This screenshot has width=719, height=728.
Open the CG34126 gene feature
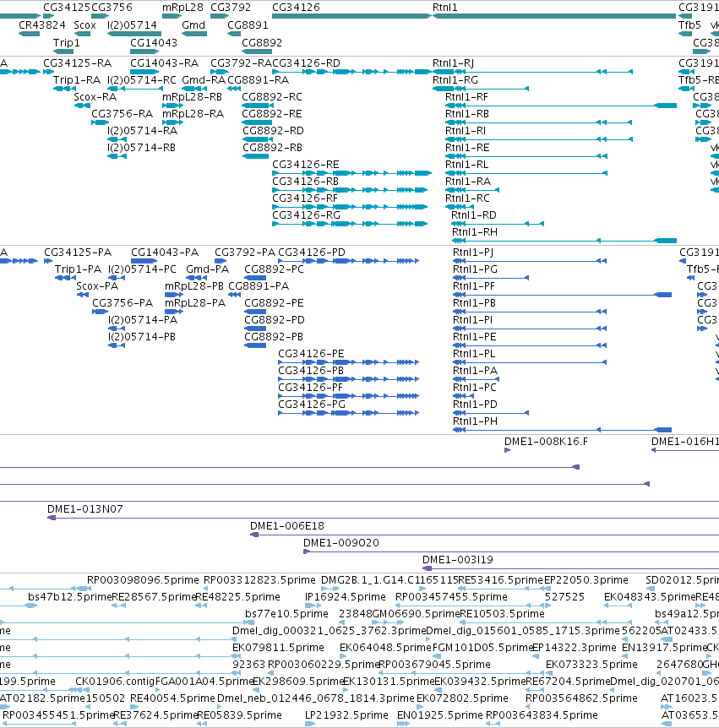tap(351, 16)
